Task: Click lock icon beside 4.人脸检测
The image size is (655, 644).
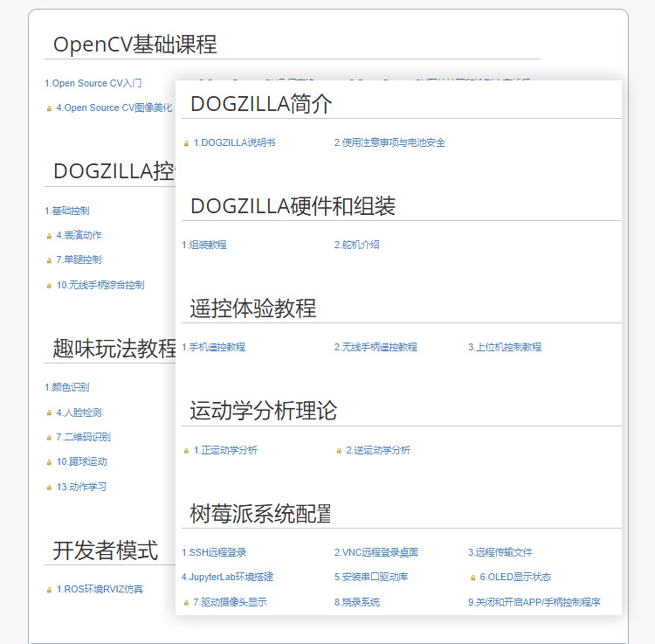Action: click(x=49, y=413)
